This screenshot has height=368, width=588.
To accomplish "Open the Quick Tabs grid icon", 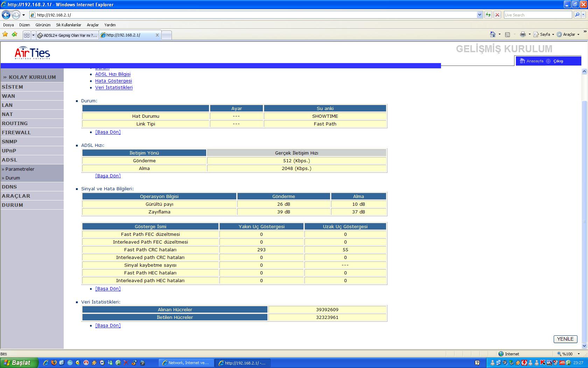I will click(27, 35).
